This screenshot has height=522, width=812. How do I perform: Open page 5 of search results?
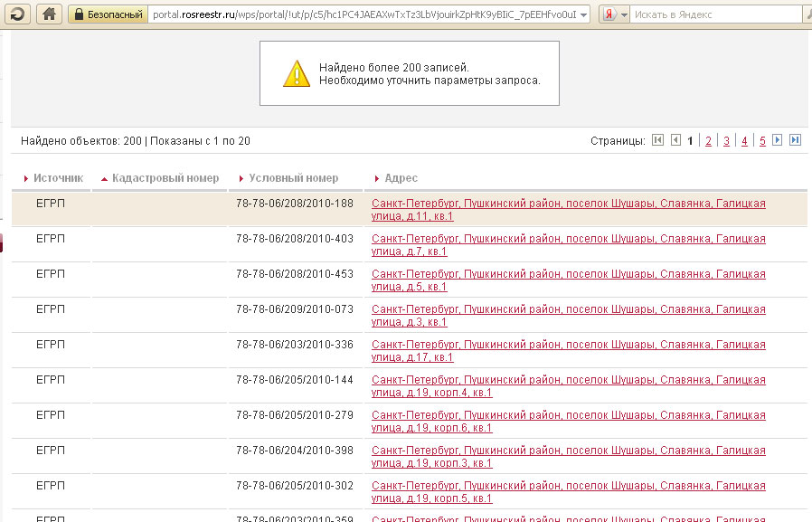(x=762, y=141)
